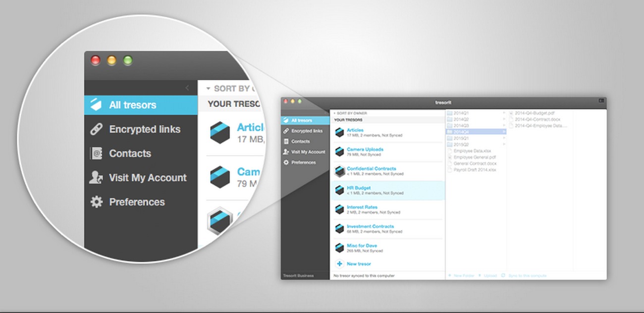Expand the 2014Q2 folder arrow
This screenshot has height=313, width=644.
point(504,119)
